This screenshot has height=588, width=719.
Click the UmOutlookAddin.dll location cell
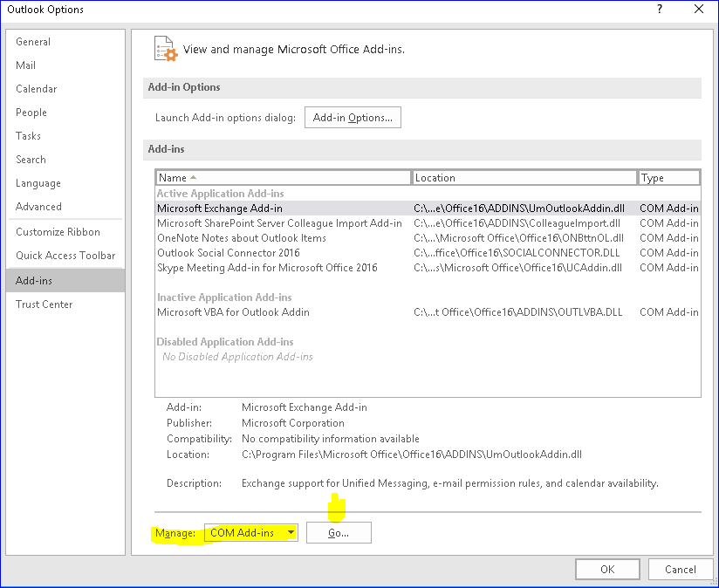click(x=518, y=209)
